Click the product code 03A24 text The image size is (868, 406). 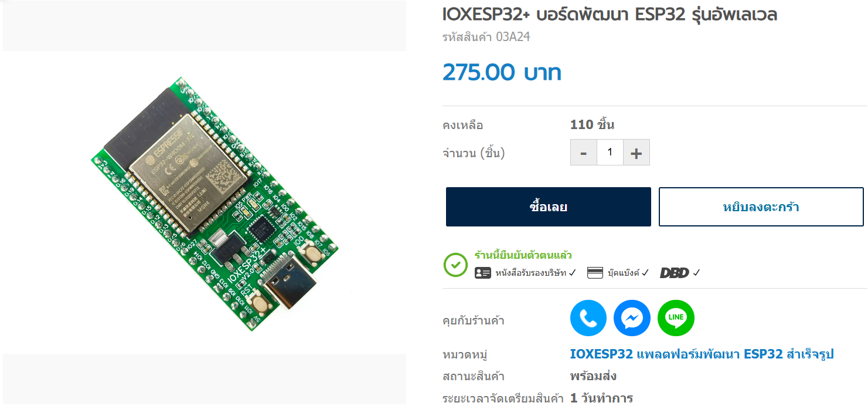[486, 37]
